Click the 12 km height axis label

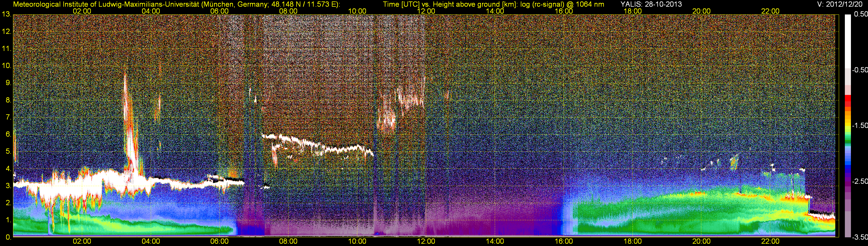coord(6,32)
